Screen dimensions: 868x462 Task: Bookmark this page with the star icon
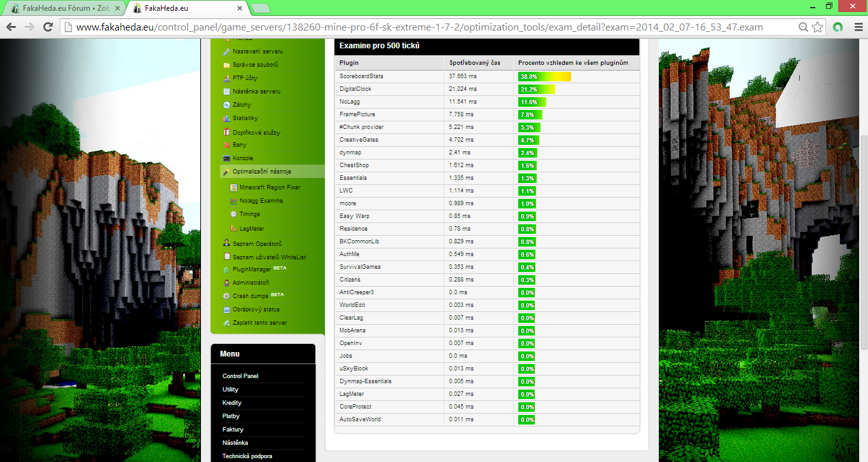[818, 27]
